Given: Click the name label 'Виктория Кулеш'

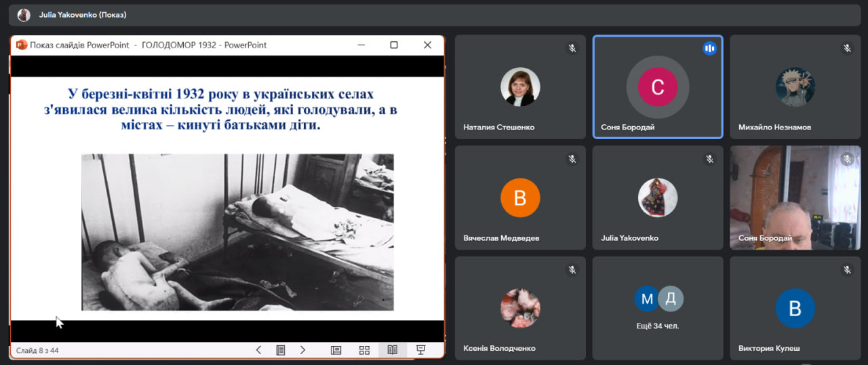Looking at the screenshot, I should (x=769, y=349).
